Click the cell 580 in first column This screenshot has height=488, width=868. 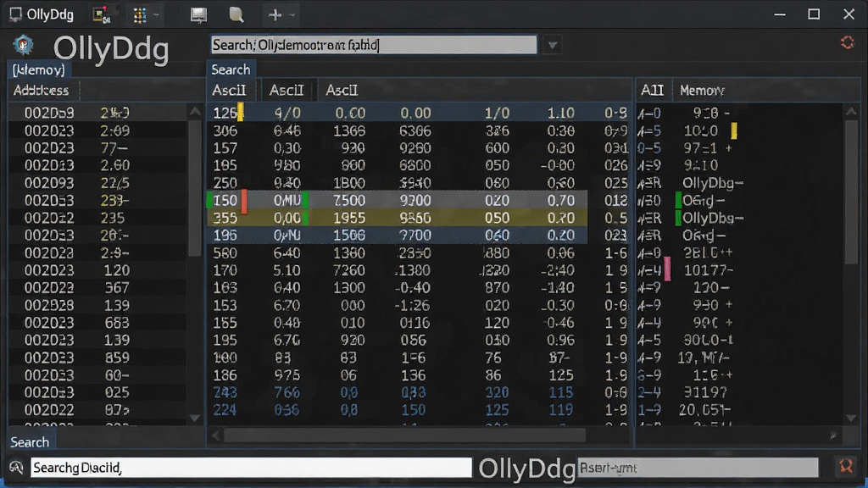point(225,252)
